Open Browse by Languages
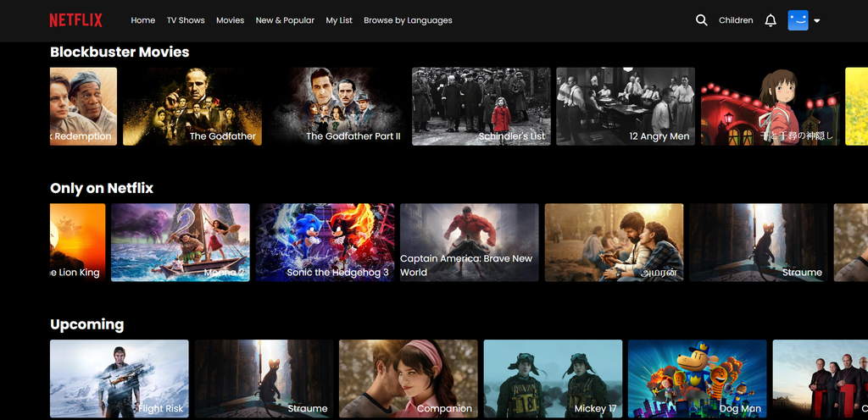 coord(408,20)
